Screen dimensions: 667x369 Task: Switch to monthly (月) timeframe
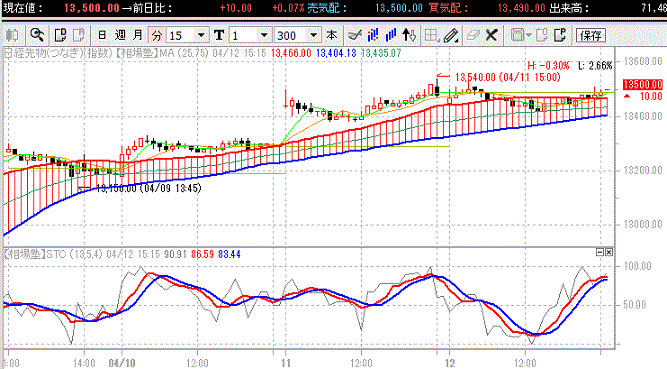point(138,35)
